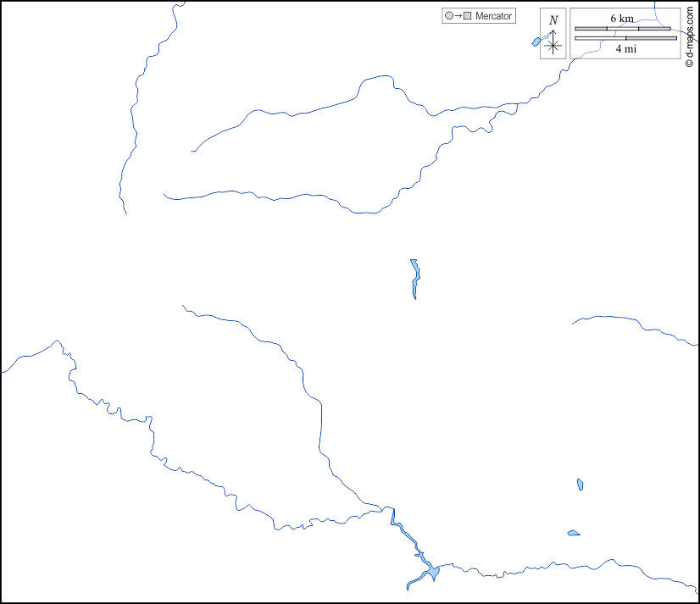The height and width of the screenshot is (604, 700).
Task: Click the river bend peak near the left edge
Action: click(x=57, y=342)
